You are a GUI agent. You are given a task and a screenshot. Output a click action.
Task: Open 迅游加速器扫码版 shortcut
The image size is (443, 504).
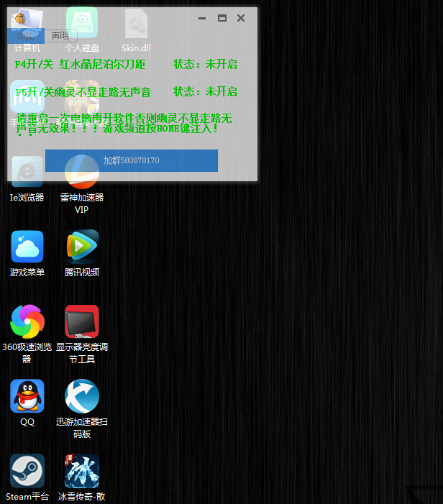[x=82, y=408]
